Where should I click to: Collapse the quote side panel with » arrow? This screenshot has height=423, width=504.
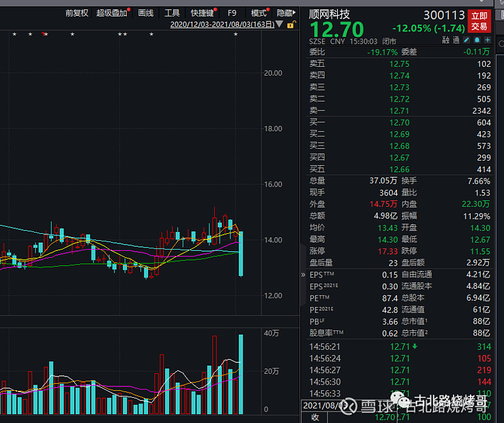(x=303, y=275)
